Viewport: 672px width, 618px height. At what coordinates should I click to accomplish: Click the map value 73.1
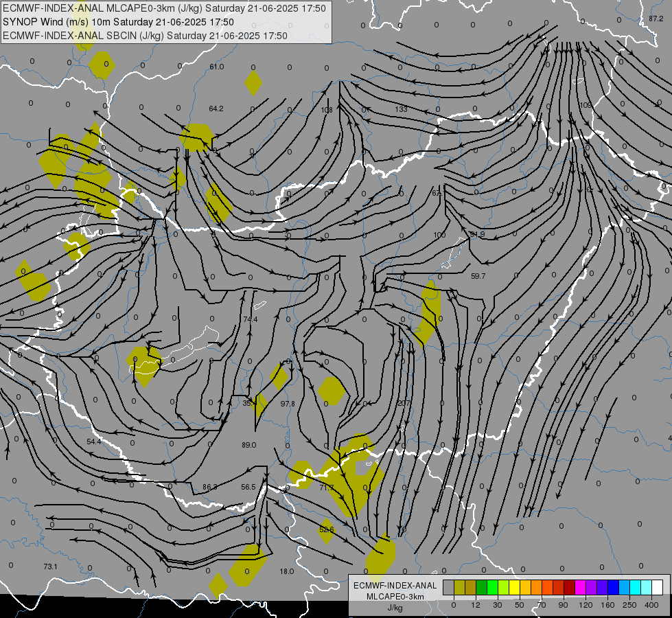pos(50,566)
